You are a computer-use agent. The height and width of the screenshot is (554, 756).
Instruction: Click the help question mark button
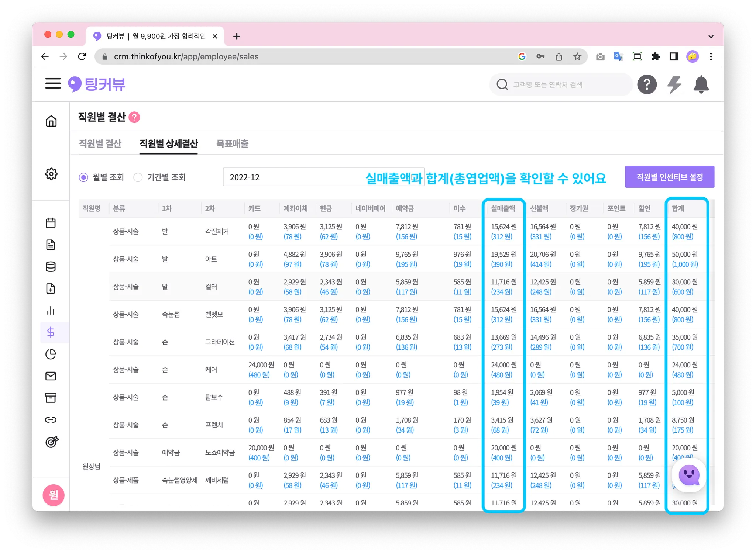pos(647,84)
